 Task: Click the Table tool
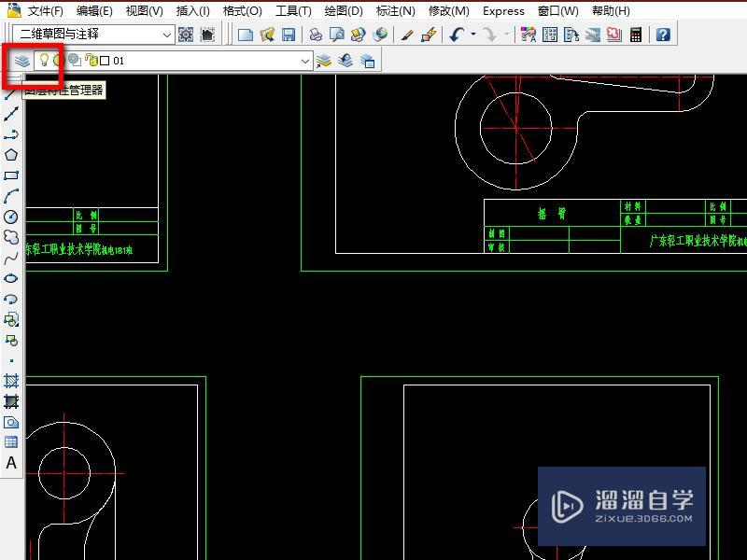11,441
